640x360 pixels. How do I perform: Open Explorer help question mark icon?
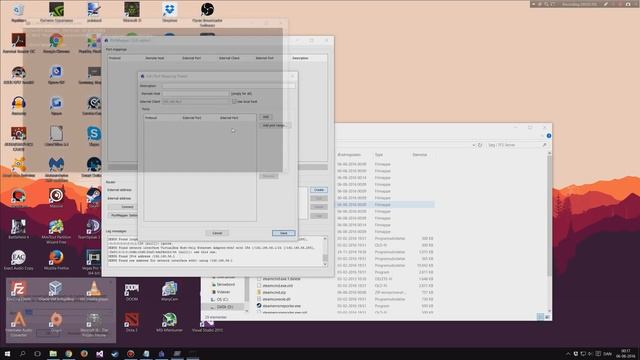point(549,136)
